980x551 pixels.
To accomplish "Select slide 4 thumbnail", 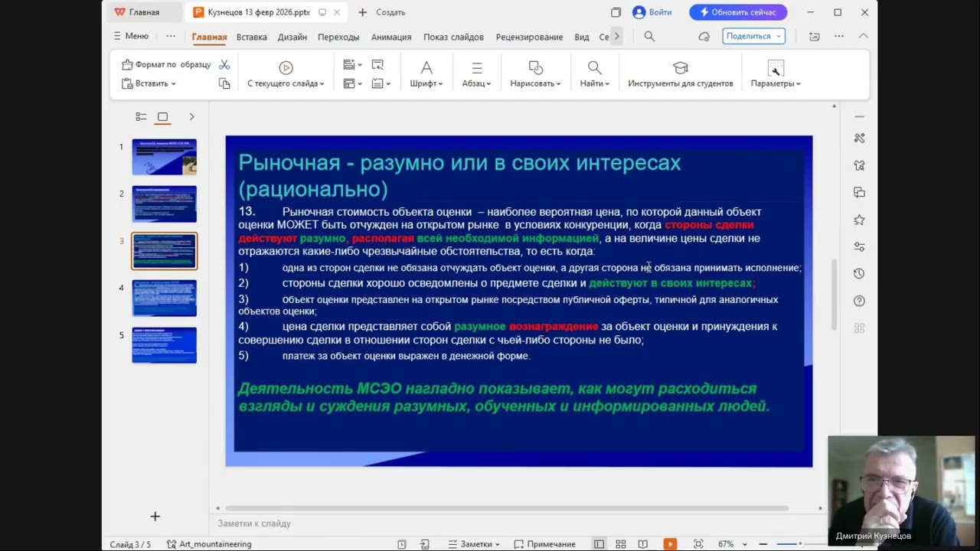I will coord(164,298).
